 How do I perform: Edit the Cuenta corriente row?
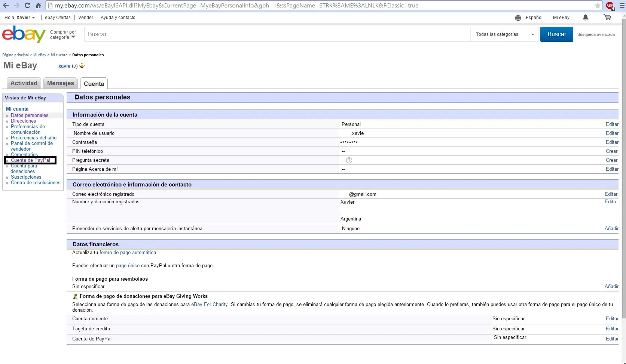(612, 319)
